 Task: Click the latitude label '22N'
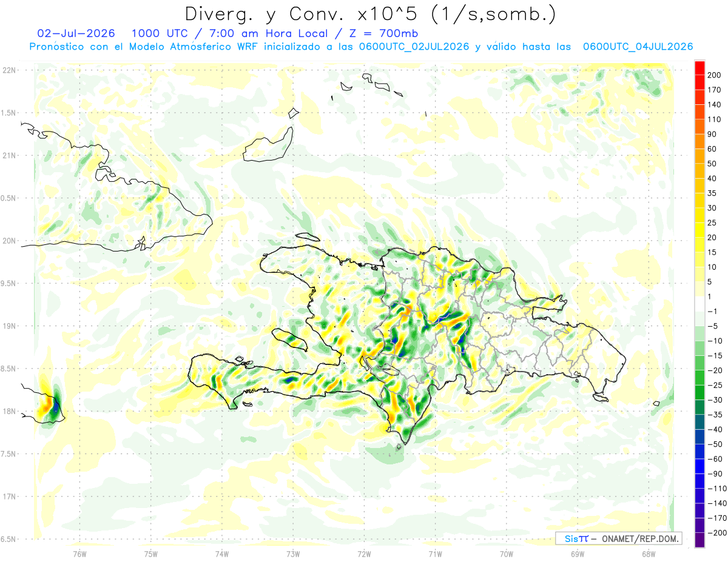pos(9,70)
